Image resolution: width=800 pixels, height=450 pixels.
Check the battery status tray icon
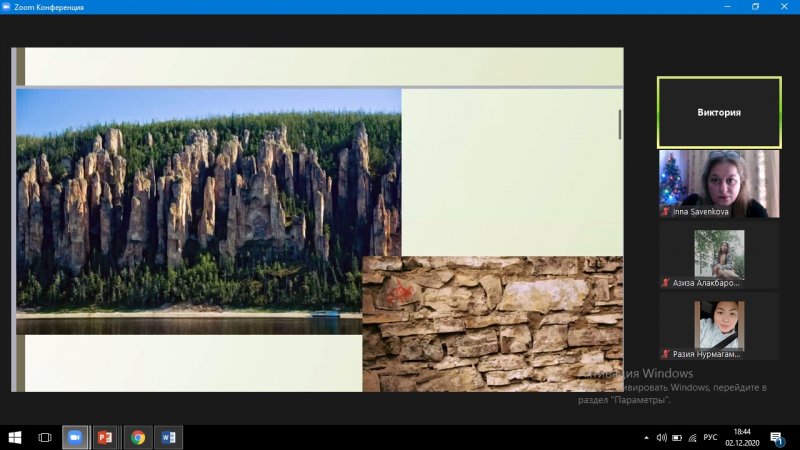pos(677,437)
